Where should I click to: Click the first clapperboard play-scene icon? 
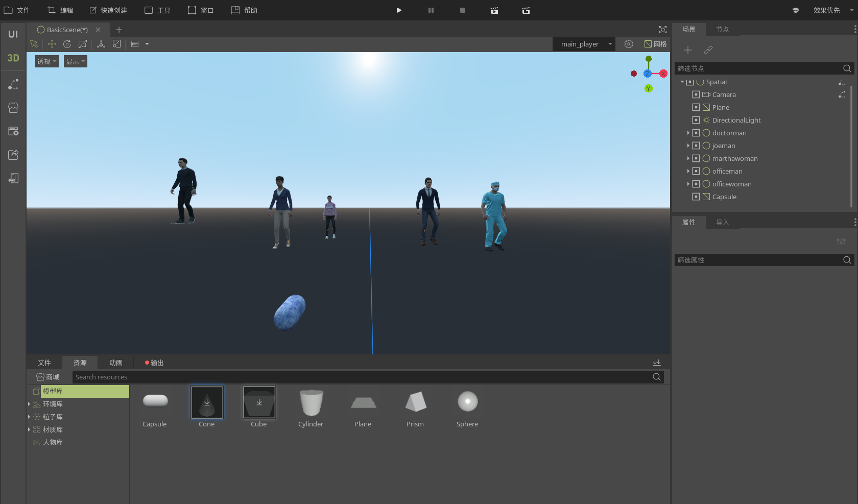click(494, 10)
